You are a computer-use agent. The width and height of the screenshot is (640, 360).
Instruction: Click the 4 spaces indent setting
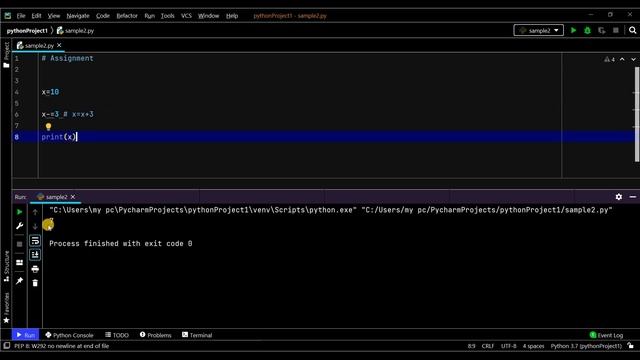[x=533, y=346]
